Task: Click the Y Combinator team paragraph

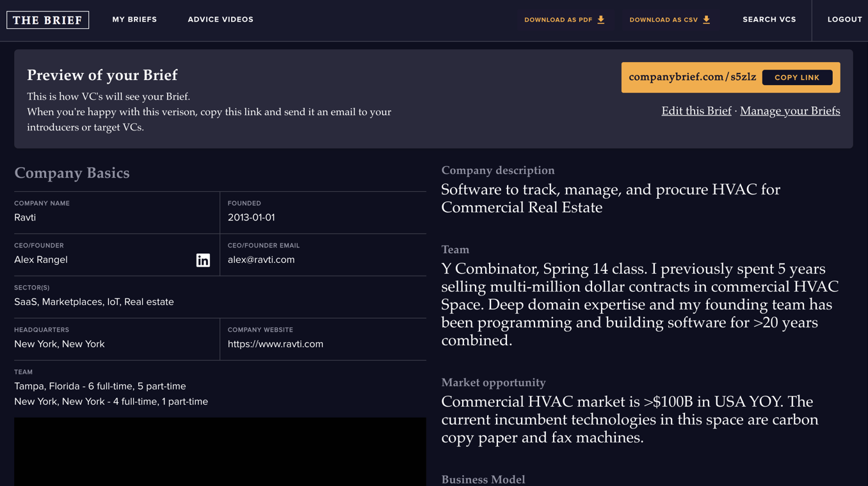Action: click(x=639, y=304)
